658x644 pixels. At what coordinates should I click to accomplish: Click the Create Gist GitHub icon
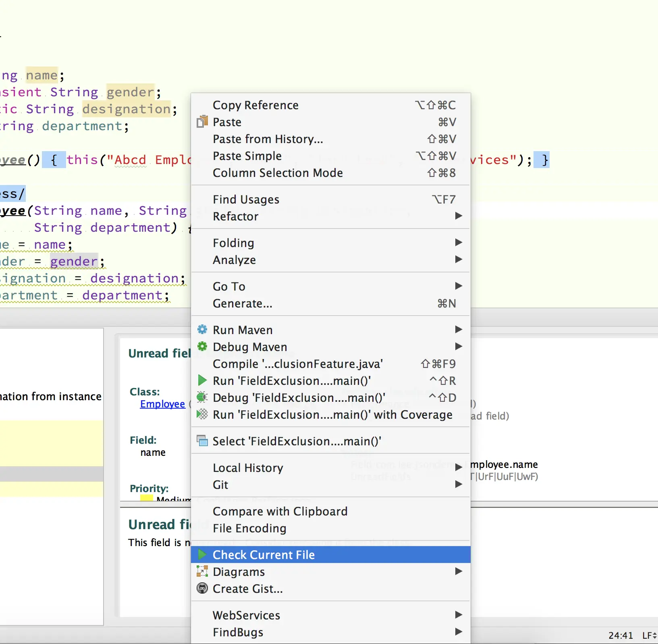click(202, 588)
